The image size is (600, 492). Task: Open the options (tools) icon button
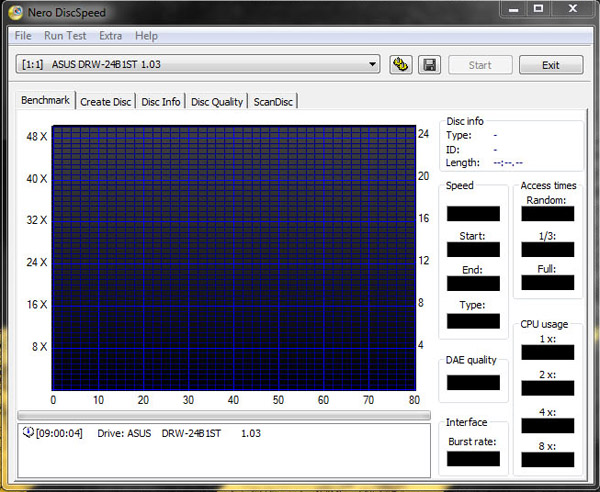[401, 65]
